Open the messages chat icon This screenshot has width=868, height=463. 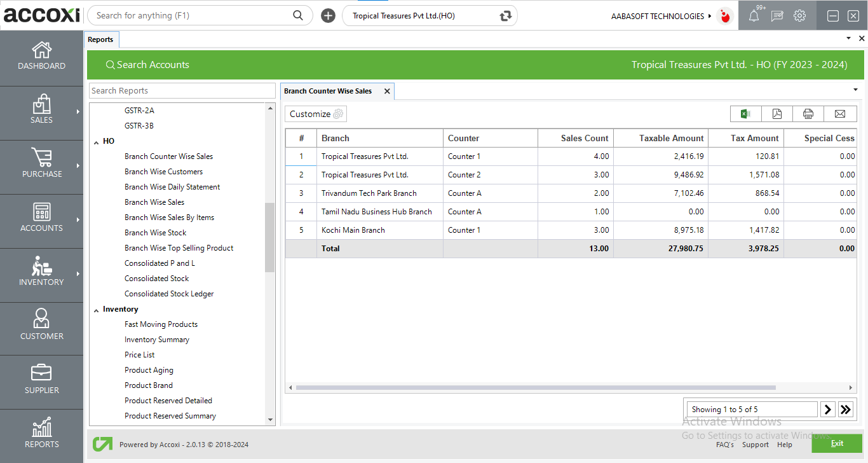pyautogui.click(x=776, y=16)
